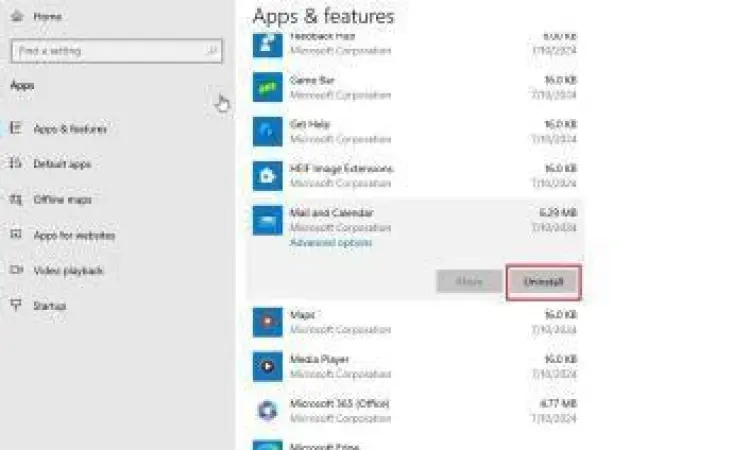Click the search magnifier icon in search box
The image size is (750, 450).
211,50
